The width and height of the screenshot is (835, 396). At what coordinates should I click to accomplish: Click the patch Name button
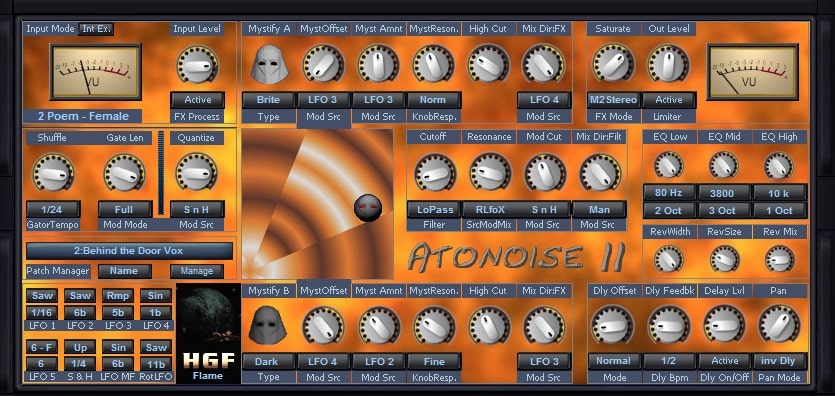click(x=125, y=271)
